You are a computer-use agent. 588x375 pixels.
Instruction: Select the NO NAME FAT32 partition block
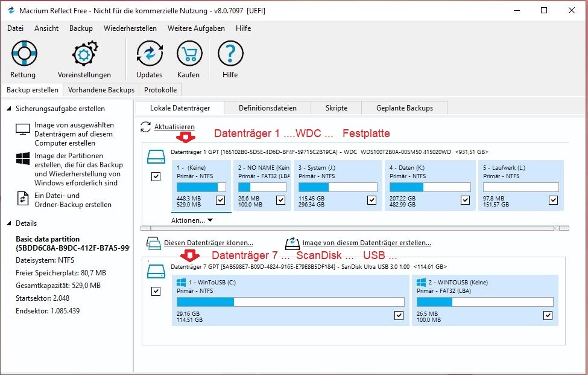tap(262, 185)
